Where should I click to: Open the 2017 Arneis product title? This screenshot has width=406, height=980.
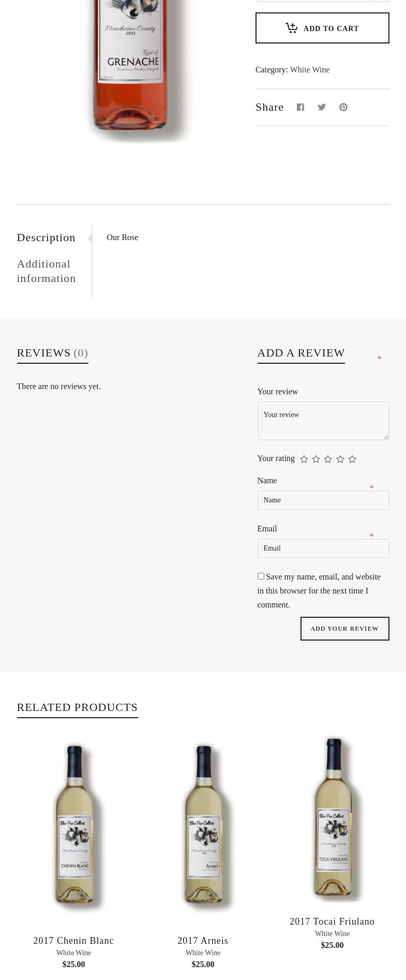click(203, 941)
